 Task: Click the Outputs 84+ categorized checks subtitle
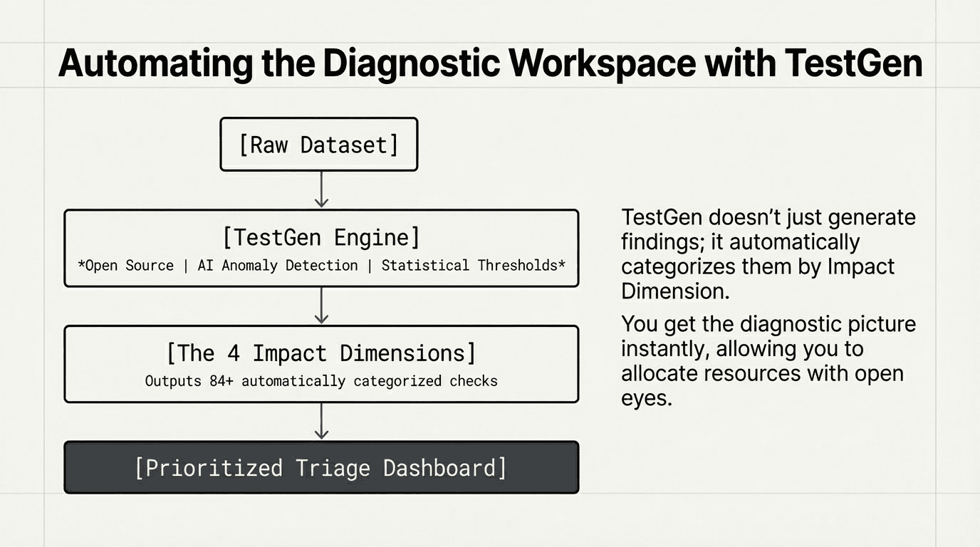click(321, 381)
